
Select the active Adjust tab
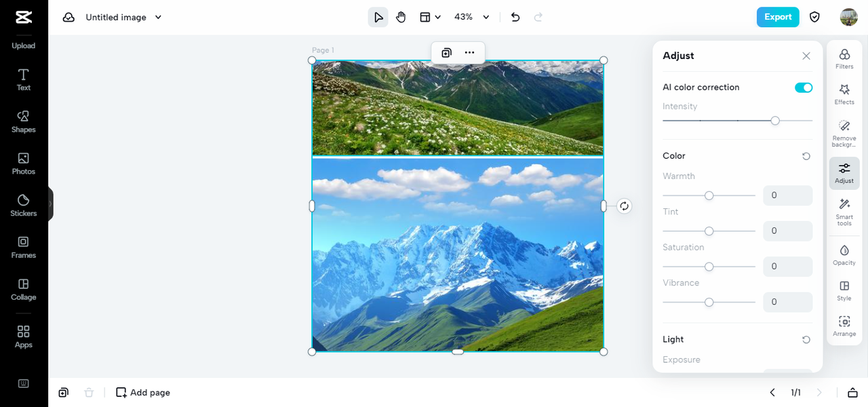[844, 173]
